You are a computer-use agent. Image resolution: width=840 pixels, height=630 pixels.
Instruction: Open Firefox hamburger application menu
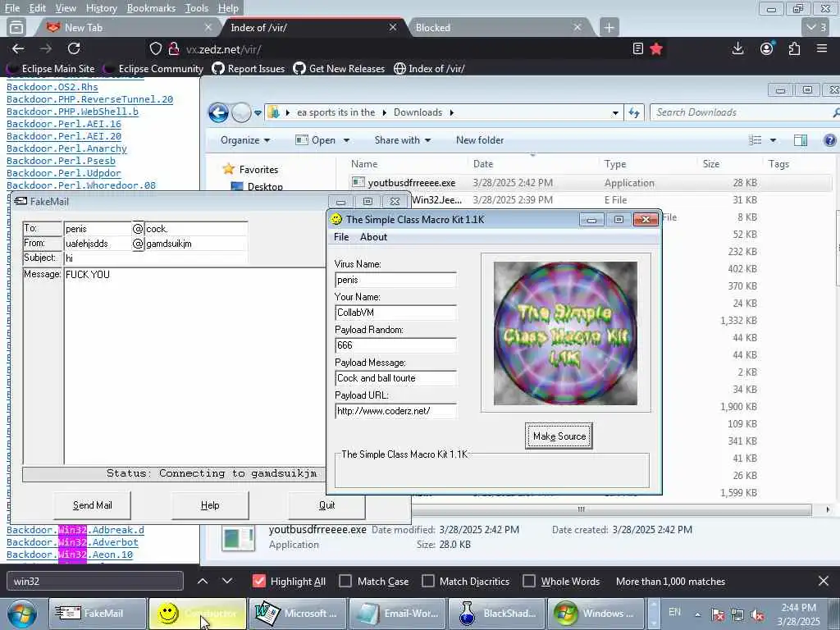[822, 48]
